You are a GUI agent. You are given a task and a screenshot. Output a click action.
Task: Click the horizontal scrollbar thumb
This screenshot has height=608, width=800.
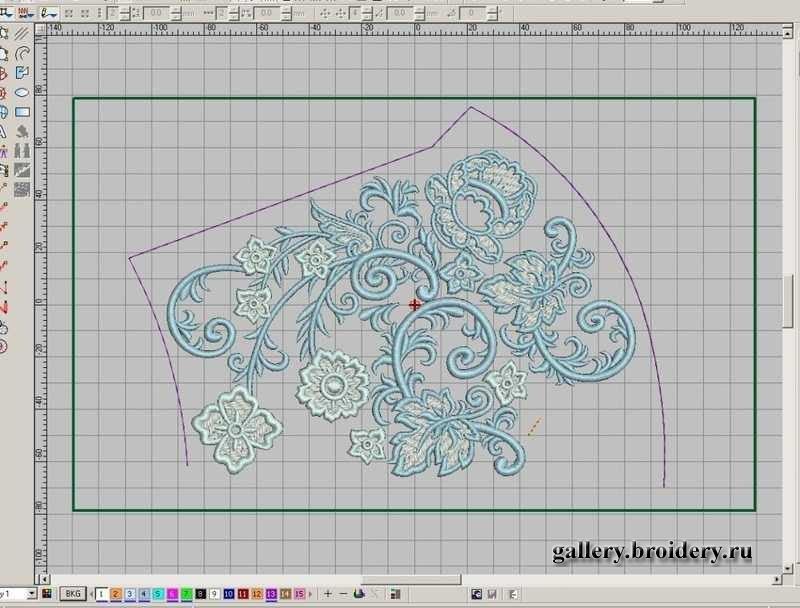click(411, 579)
